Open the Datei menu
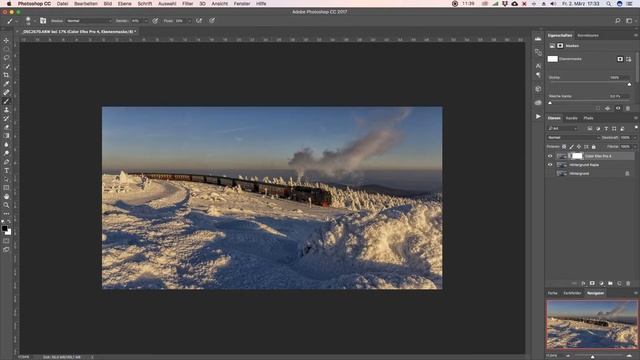Screen dimensions: 640x360 (x=62, y=4)
